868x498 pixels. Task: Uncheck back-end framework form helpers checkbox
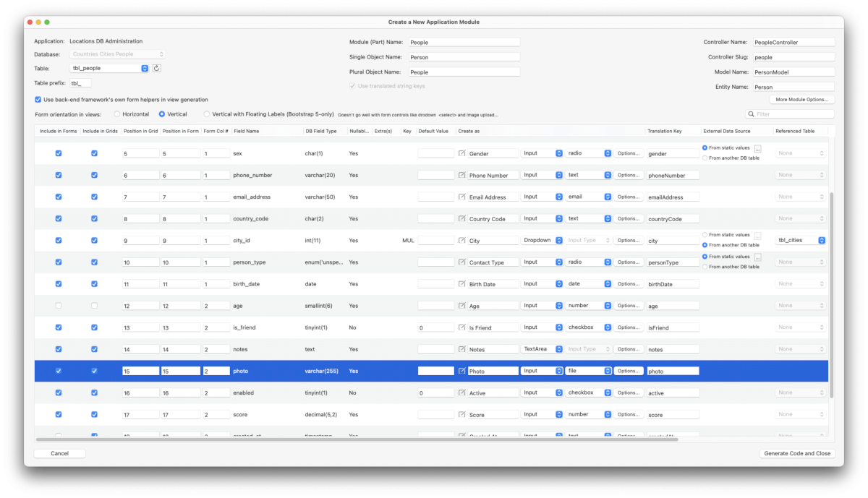point(38,100)
